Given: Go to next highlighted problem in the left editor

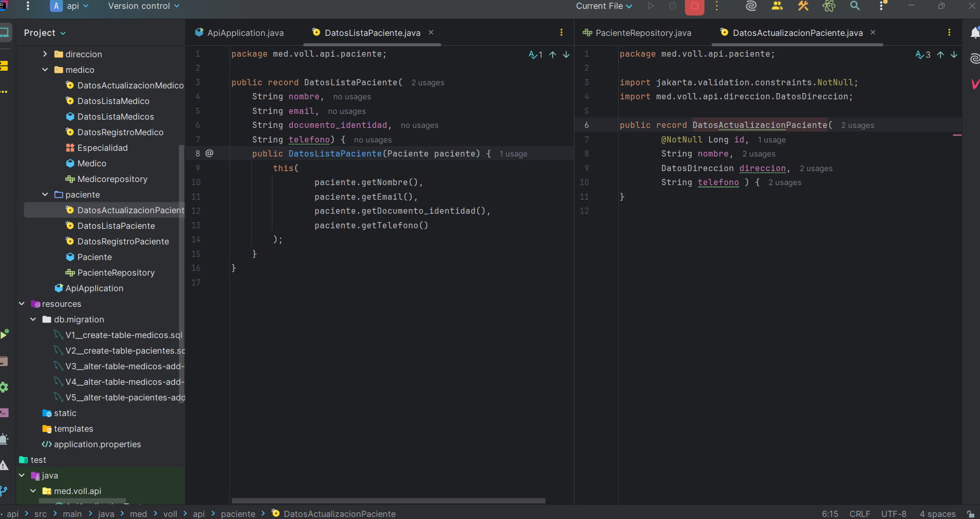Looking at the screenshot, I should tap(566, 55).
